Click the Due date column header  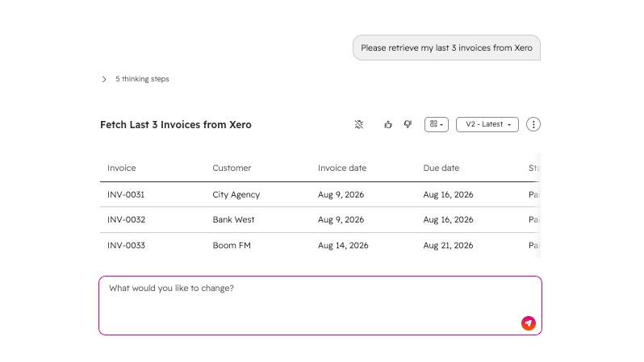click(441, 168)
